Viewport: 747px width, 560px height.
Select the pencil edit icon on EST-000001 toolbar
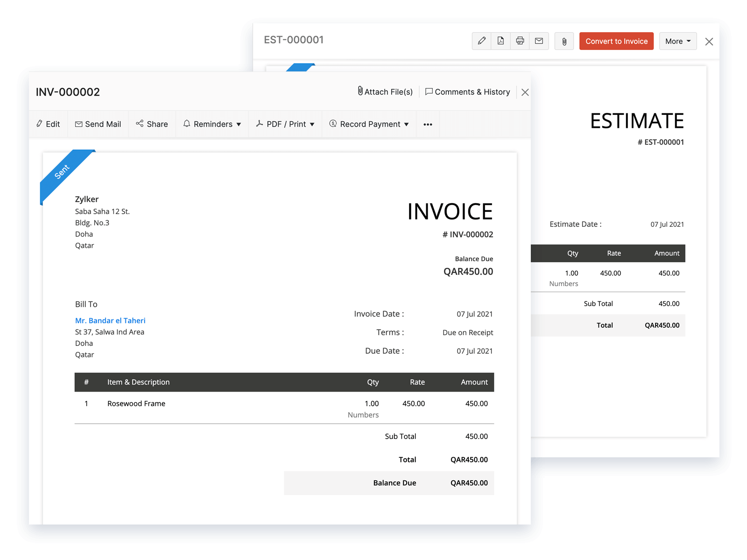[x=482, y=41]
